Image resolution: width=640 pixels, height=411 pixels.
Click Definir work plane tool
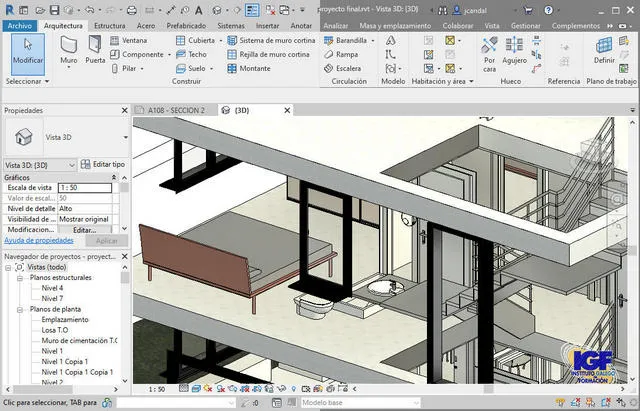[604, 50]
